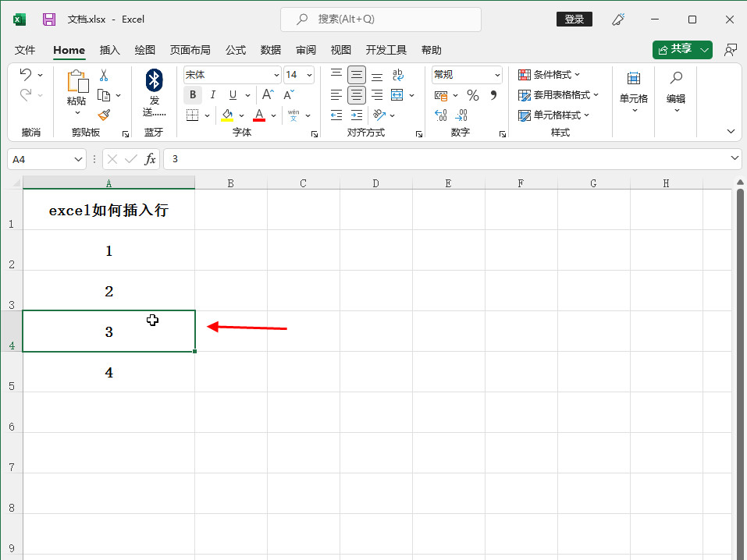
Task: Click in the 搜索 search box
Action: tap(381, 19)
